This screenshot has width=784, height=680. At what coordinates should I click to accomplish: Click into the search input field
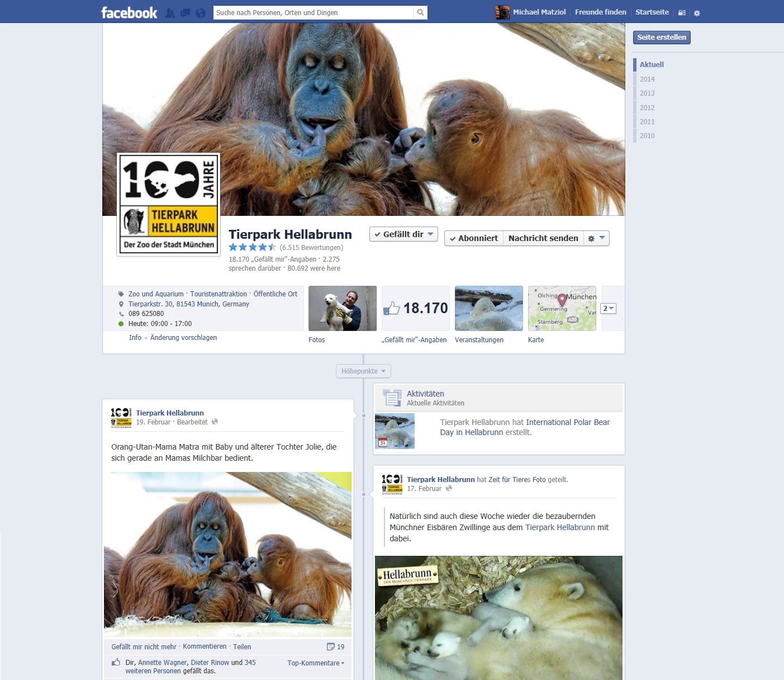click(x=313, y=12)
